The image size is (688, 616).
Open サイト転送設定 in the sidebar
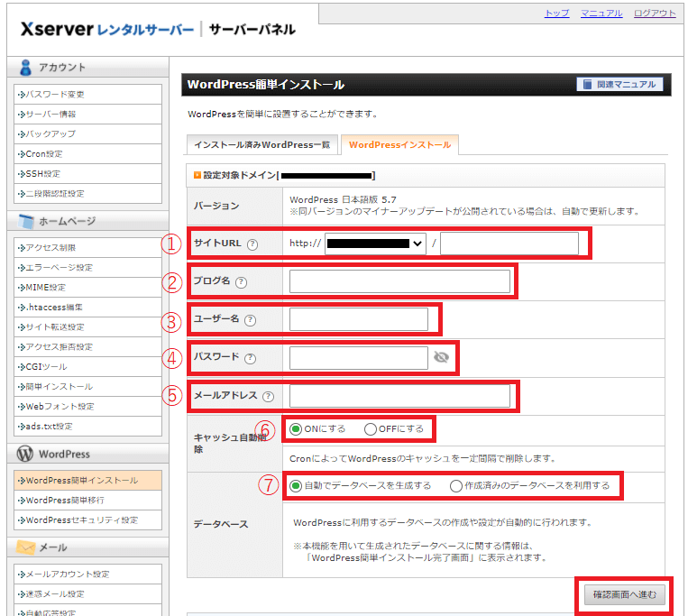(x=87, y=326)
